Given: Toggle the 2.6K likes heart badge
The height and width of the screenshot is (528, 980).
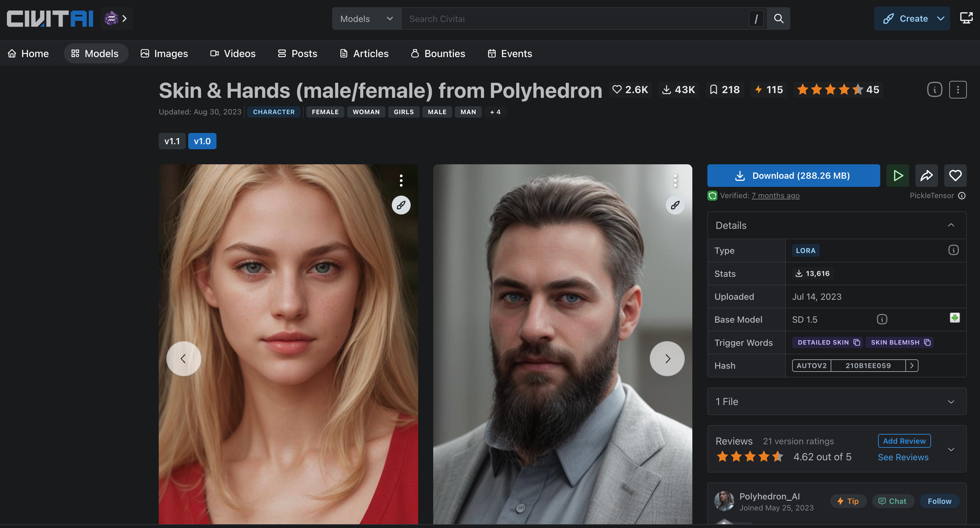Looking at the screenshot, I should [x=630, y=90].
